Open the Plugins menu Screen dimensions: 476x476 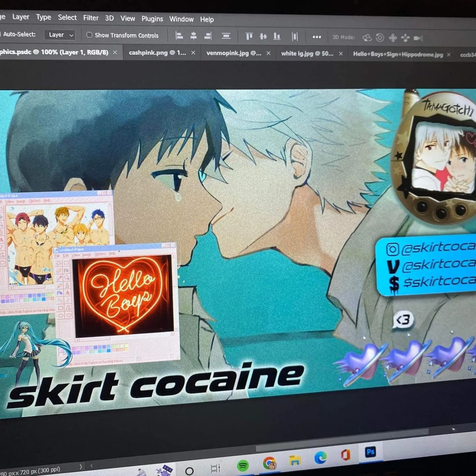pyautogui.click(x=152, y=19)
